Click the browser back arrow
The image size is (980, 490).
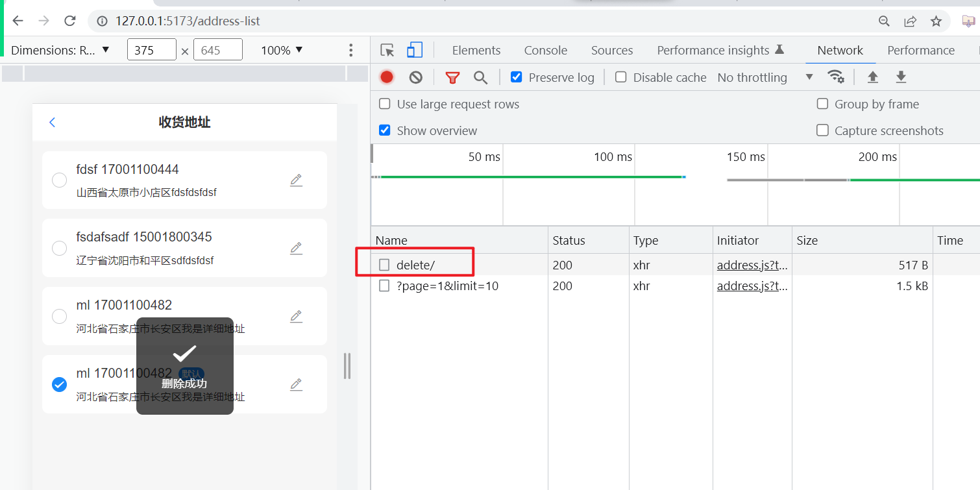pyautogui.click(x=18, y=21)
